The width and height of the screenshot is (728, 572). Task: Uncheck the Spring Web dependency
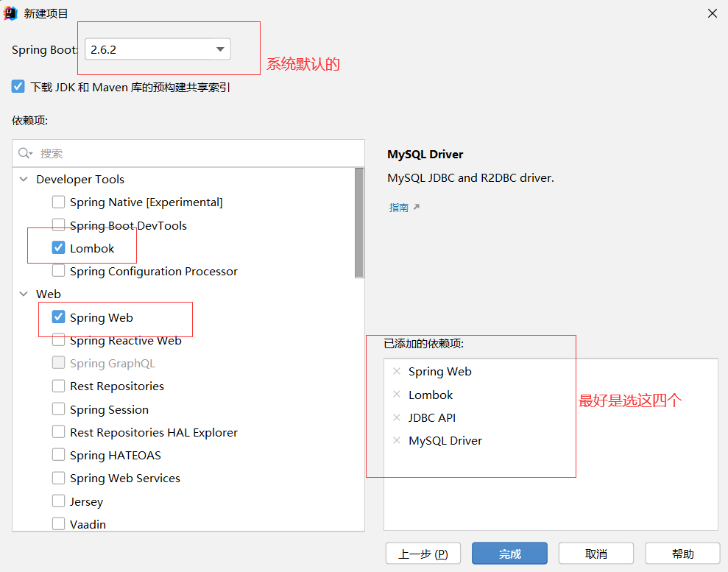[x=58, y=317]
